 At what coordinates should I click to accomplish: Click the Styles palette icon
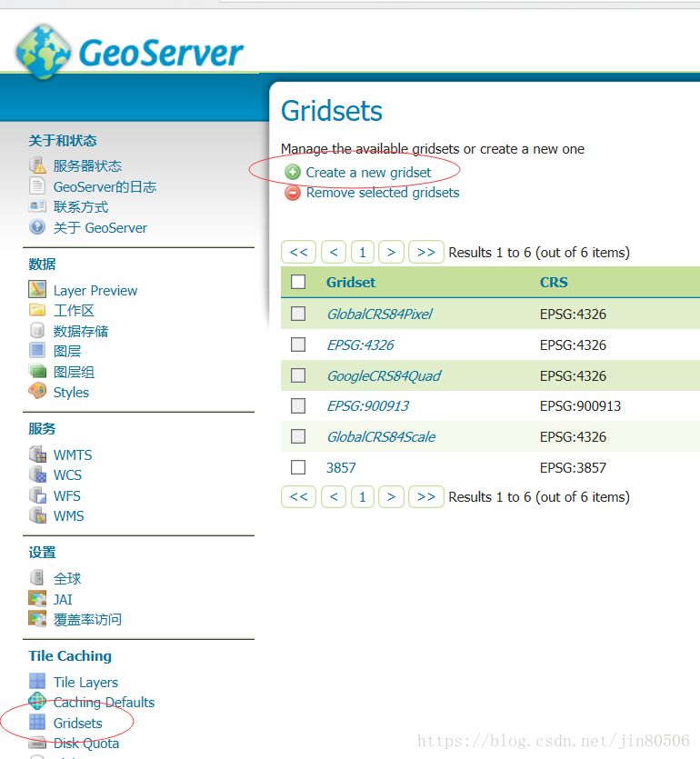(x=37, y=391)
